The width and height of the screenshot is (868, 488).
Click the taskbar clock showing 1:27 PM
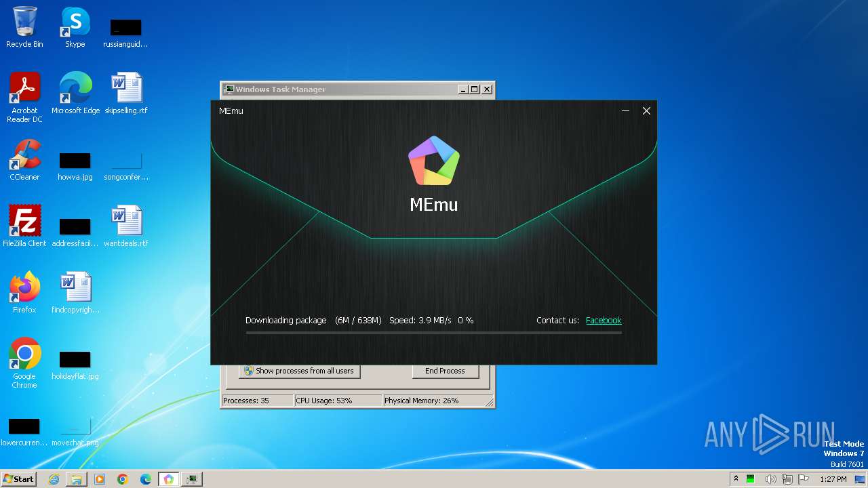[x=833, y=479]
